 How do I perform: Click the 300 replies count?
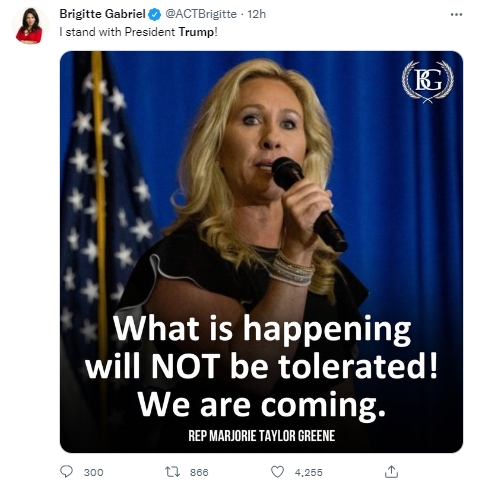[93, 472]
